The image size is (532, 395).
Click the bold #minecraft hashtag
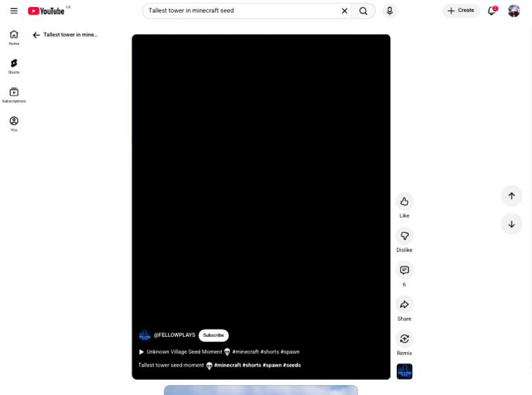point(227,365)
